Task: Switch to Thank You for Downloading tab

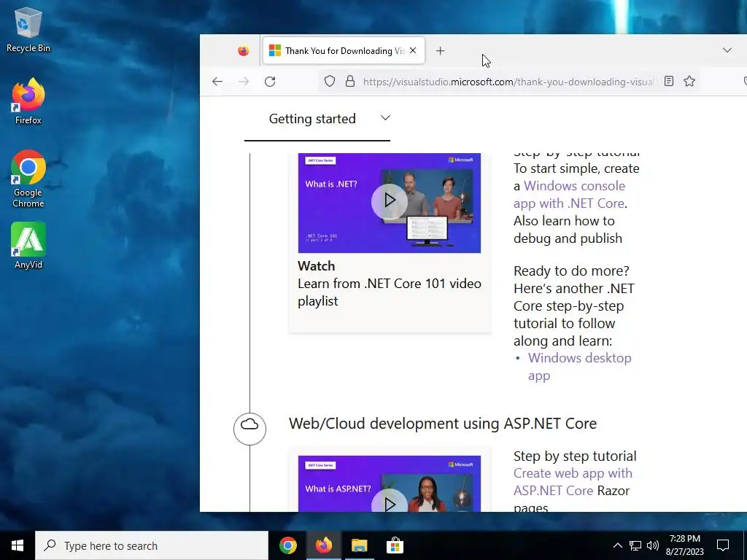Action: [344, 50]
